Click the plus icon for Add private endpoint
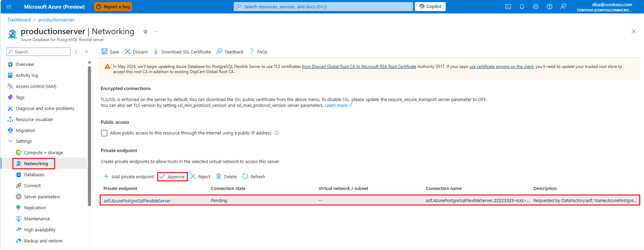This screenshot has width=644, height=250. [x=106, y=176]
